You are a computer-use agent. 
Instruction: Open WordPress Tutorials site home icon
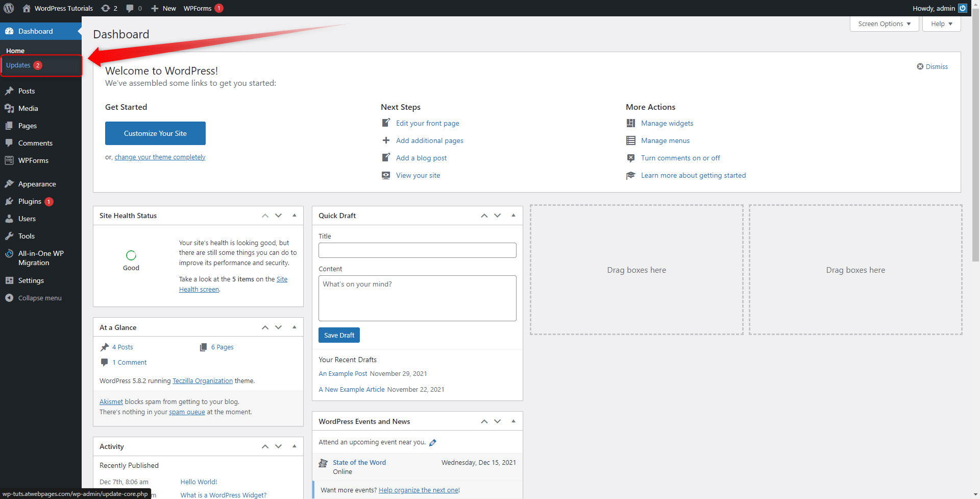click(27, 8)
